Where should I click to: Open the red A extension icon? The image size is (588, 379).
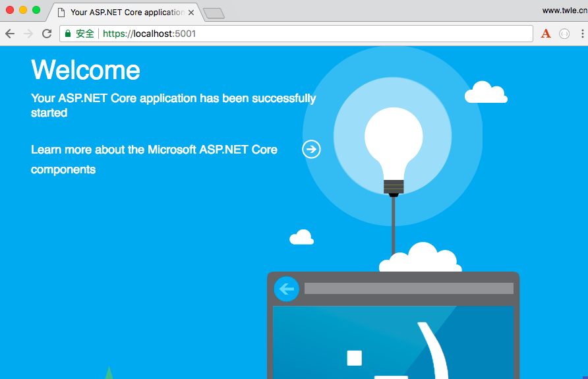546,34
